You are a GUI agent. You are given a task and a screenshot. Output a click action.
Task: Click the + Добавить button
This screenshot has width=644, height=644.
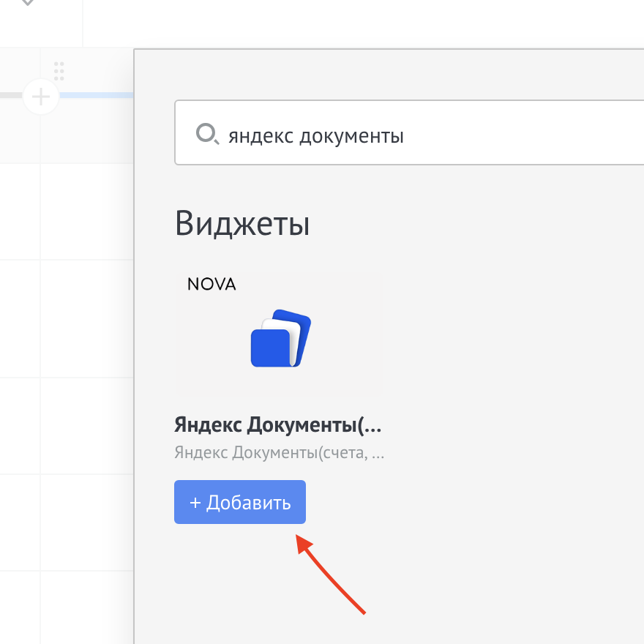click(240, 502)
